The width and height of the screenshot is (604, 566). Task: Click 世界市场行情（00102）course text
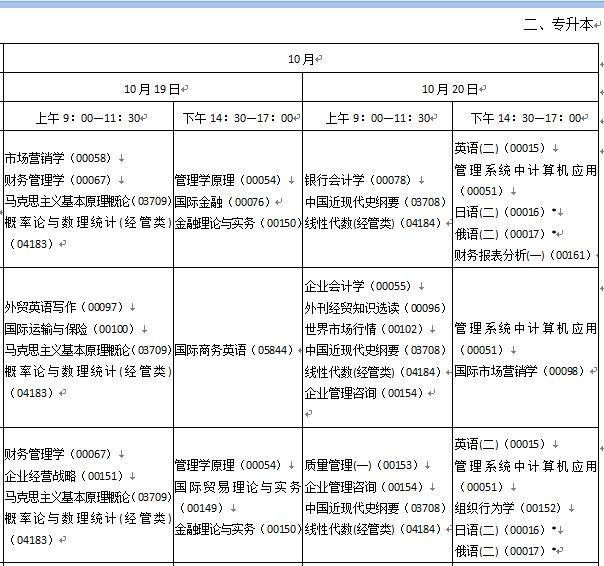pyautogui.click(x=364, y=329)
